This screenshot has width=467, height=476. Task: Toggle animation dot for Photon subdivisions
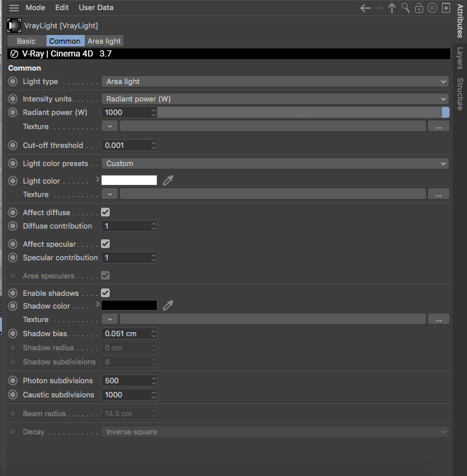pyautogui.click(x=13, y=381)
